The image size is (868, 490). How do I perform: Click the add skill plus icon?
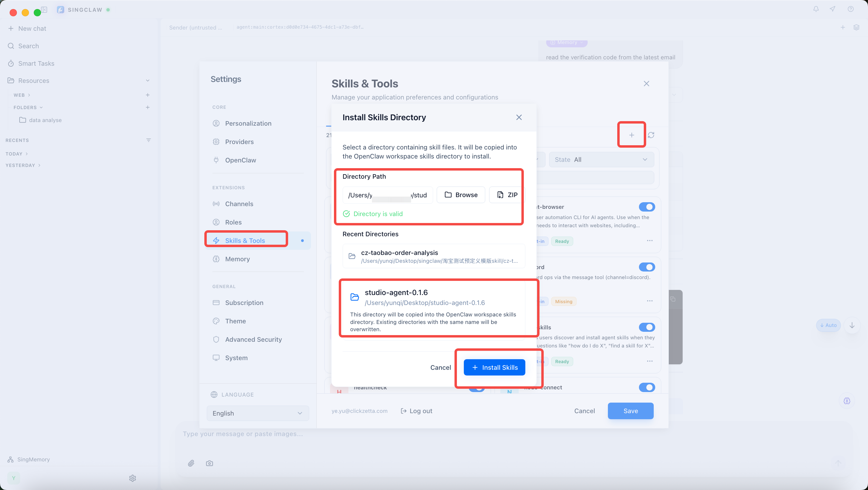click(x=631, y=135)
